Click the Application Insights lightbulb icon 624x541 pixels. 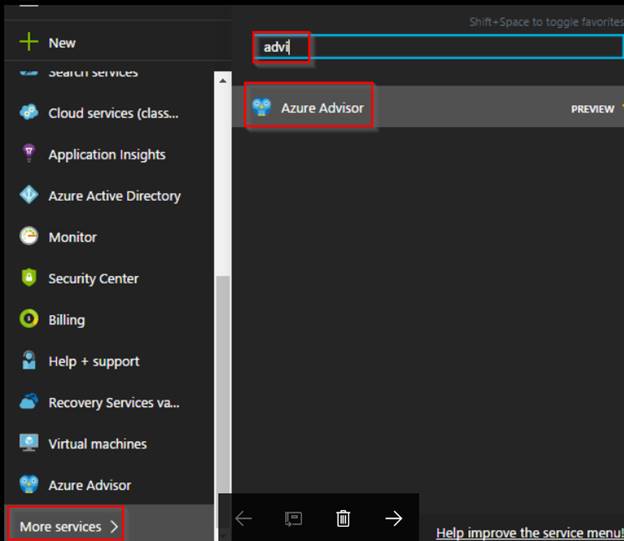click(x=29, y=154)
